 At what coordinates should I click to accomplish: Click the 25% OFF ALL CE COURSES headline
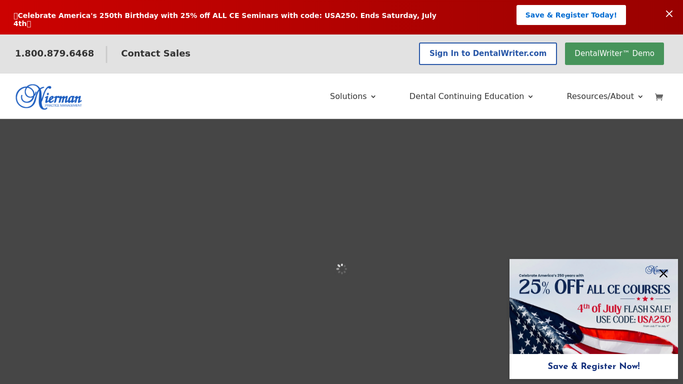[x=594, y=288]
